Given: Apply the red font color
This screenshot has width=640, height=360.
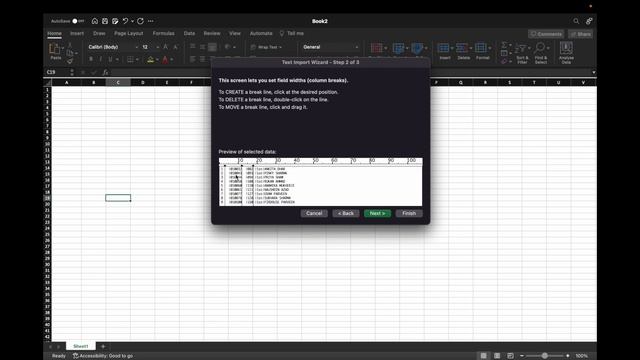Looking at the screenshot, I should coord(165,60).
